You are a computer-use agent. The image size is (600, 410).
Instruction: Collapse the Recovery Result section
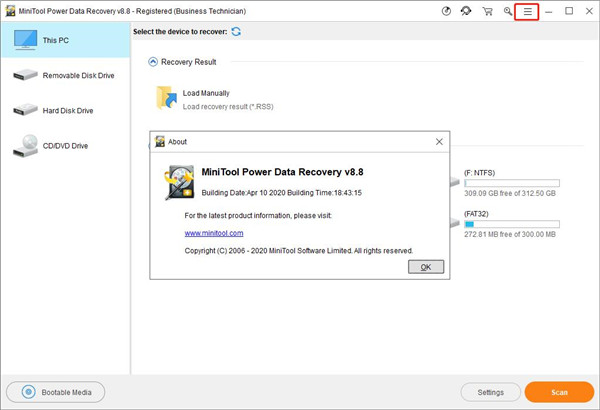click(153, 62)
